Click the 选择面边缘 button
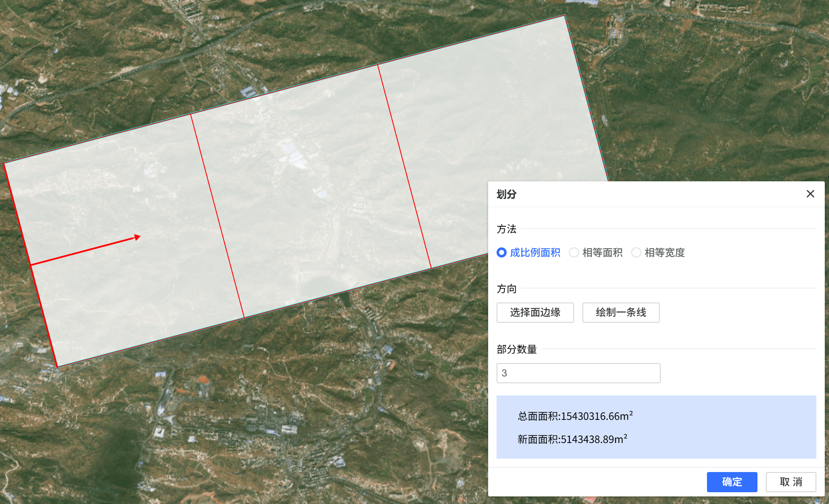This screenshot has height=504, width=829. 535,313
